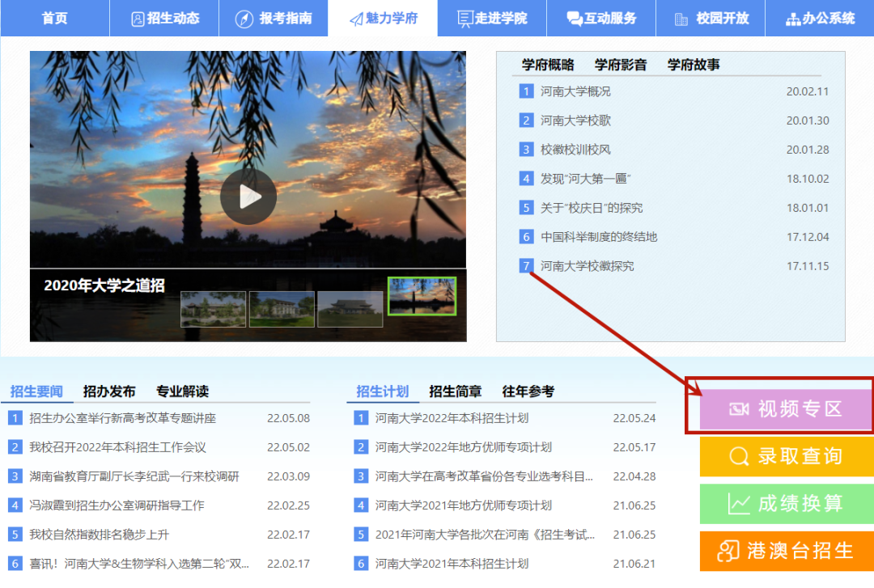Viewport: 874px width, 588px height.
Task: Switch to the 学府影音 tab
Action: 621,65
